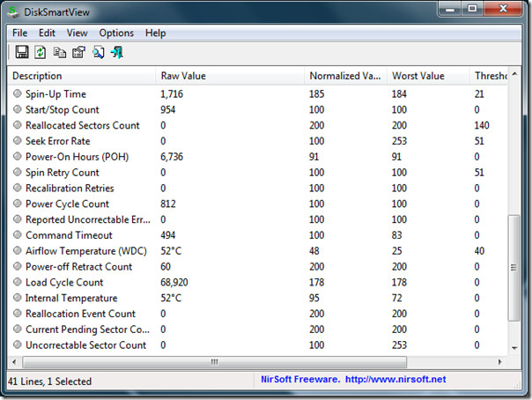Select the Reallocation Event Count row text

click(80, 314)
